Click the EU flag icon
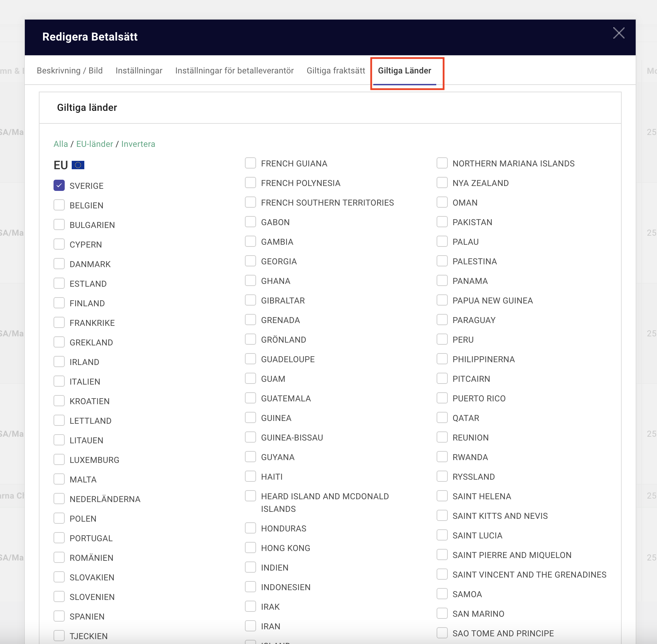This screenshot has width=657, height=644. pyautogui.click(x=78, y=165)
